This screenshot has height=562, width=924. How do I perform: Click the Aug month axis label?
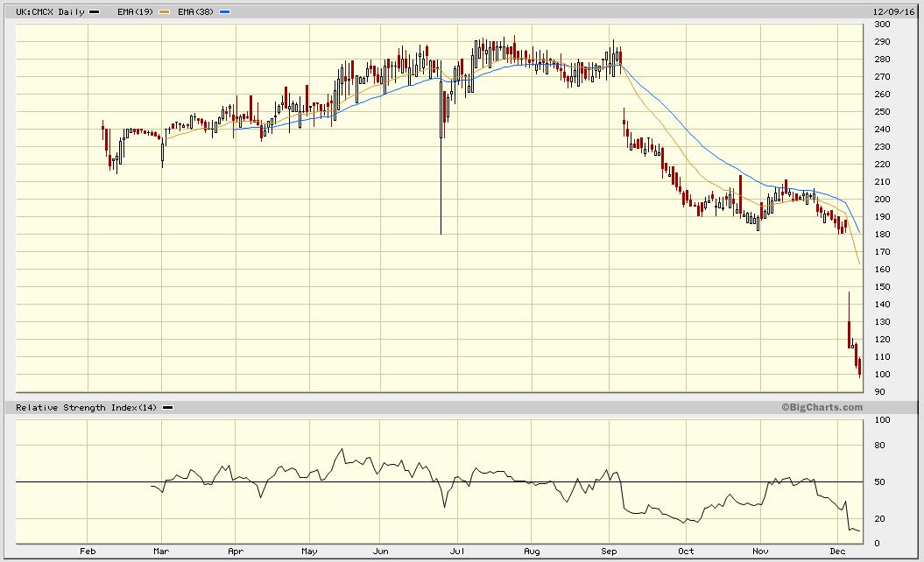(x=532, y=551)
